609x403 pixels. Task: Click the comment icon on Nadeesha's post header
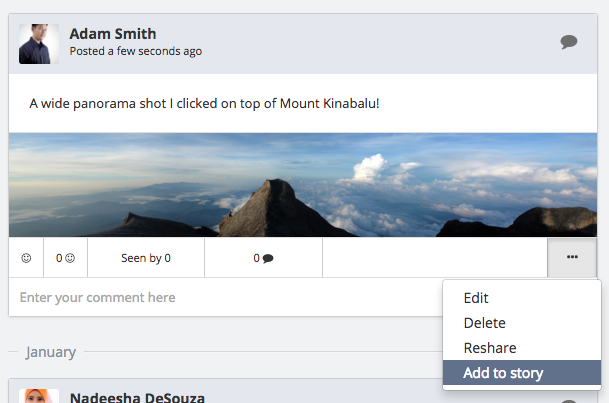(x=569, y=401)
